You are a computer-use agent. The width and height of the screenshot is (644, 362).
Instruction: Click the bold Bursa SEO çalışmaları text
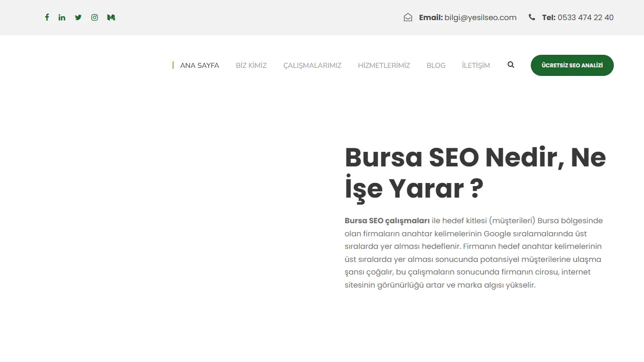click(x=386, y=220)
